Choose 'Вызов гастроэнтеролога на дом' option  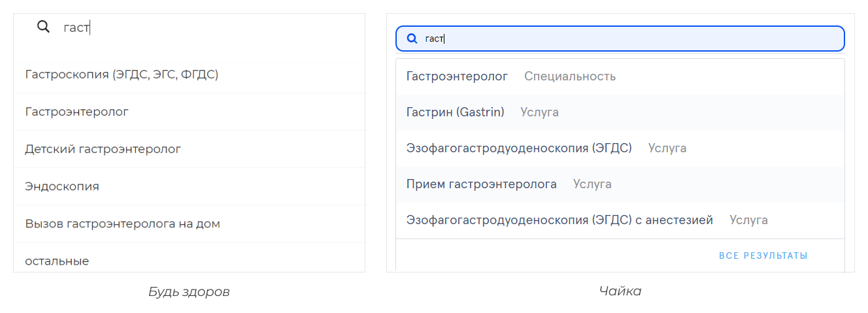[x=122, y=223]
